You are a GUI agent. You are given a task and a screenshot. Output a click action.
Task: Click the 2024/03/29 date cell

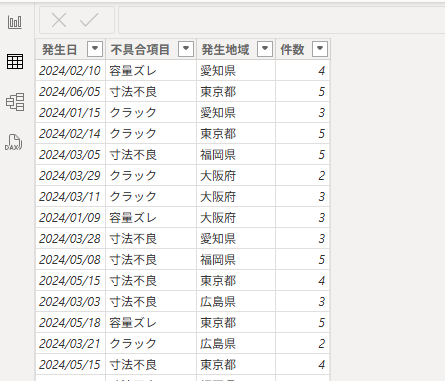click(x=70, y=176)
